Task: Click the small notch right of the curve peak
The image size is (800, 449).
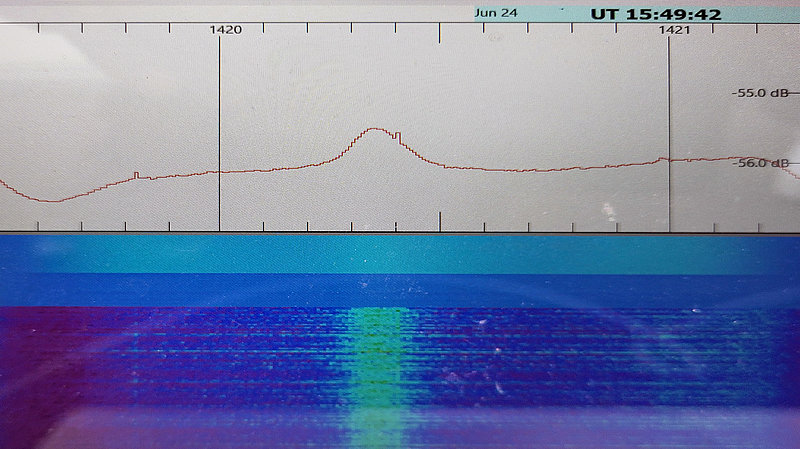Action: coord(396,134)
